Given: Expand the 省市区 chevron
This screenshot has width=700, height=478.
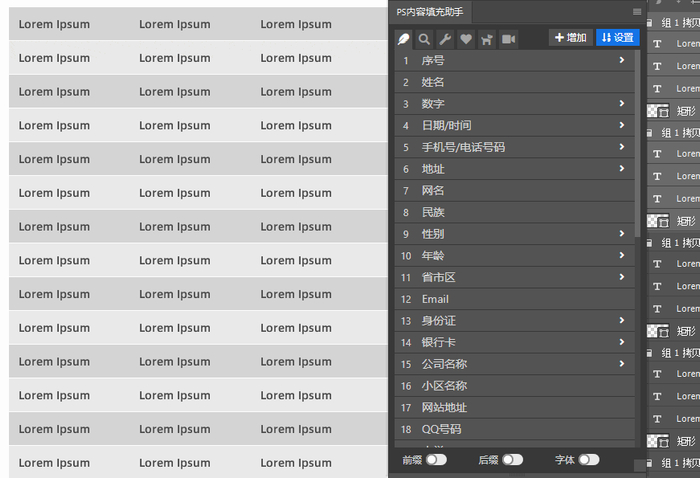Looking at the screenshot, I should click(x=622, y=277).
